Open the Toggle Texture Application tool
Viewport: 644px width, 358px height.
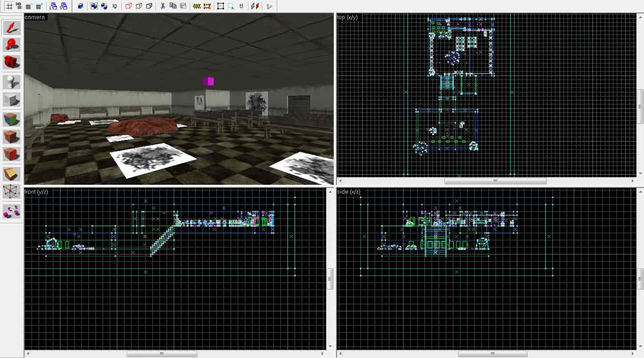[12, 120]
